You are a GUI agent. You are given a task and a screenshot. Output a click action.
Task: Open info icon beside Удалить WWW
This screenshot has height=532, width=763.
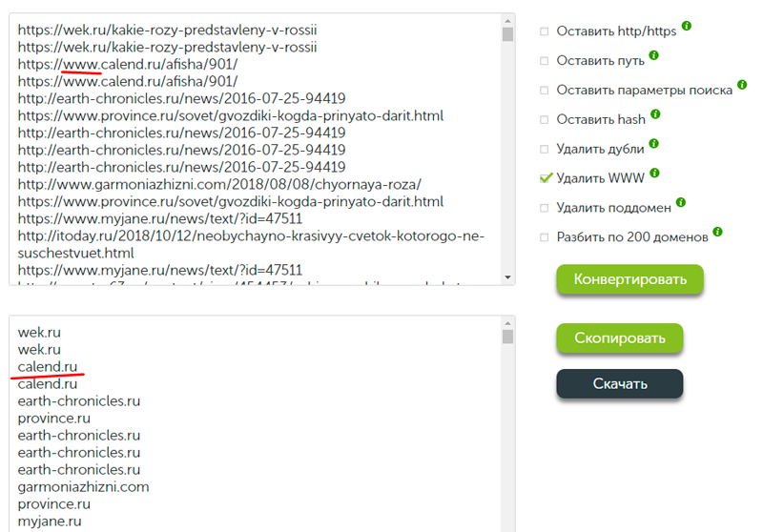655,173
